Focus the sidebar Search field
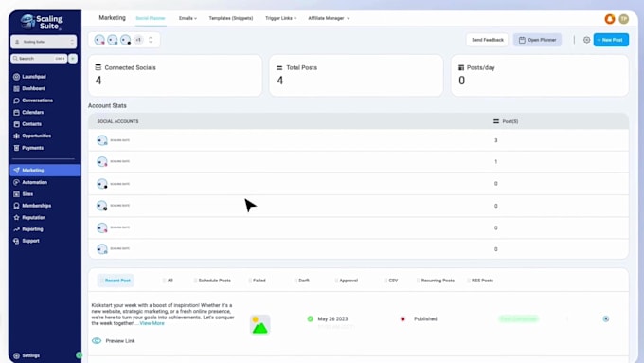The height and width of the screenshot is (363, 644). 39,59
